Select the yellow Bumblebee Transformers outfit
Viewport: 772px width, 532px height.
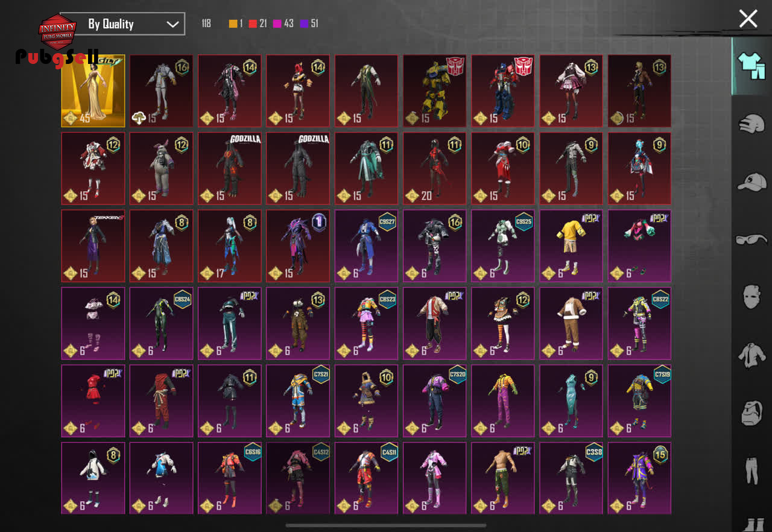coord(434,91)
